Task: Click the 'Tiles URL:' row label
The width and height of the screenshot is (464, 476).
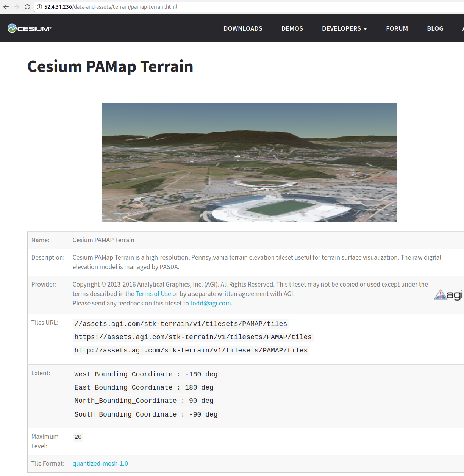Action: [x=45, y=323]
